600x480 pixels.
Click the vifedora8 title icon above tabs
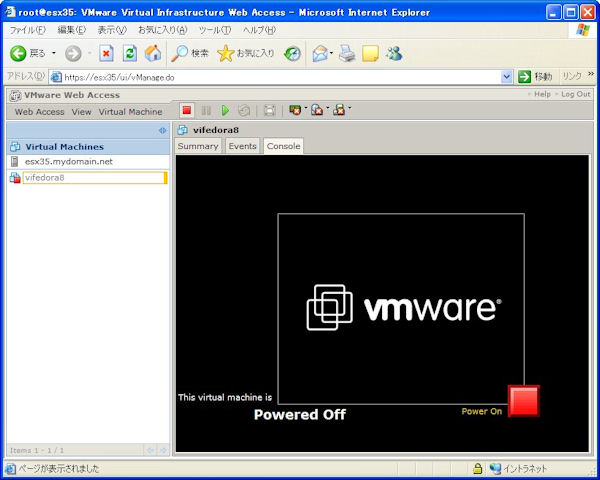(x=183, y=130)
